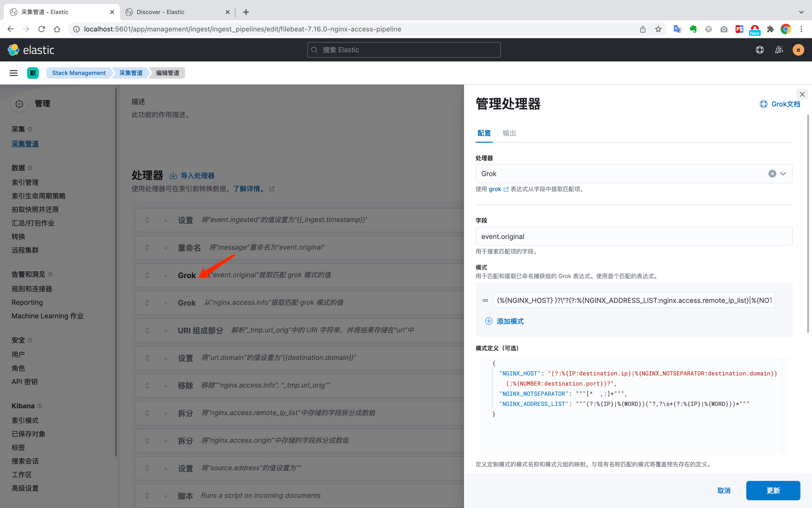Screen dimensions: 812x508
Task: Expand the browser tab search chevron
Action: [x=801, y=12]
